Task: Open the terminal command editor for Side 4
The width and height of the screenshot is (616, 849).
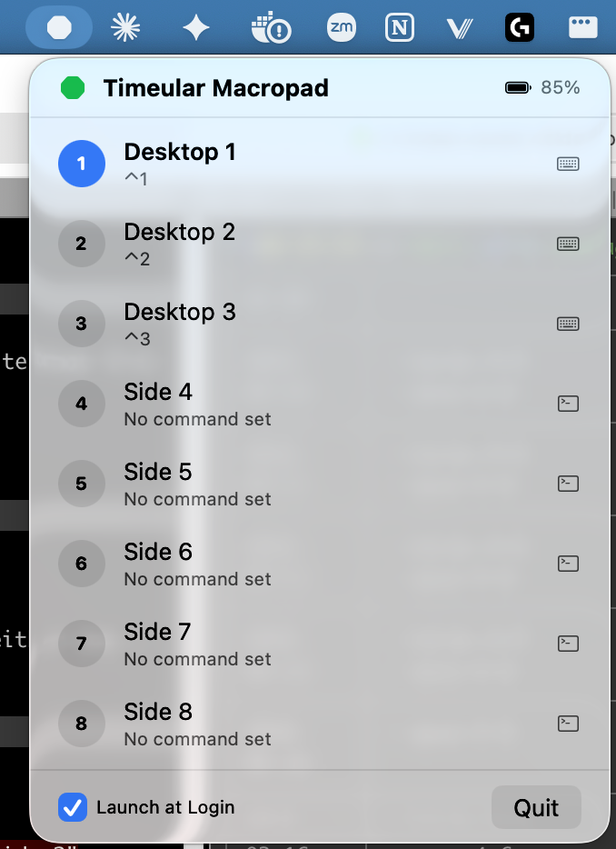Action: tap(568, 404)
